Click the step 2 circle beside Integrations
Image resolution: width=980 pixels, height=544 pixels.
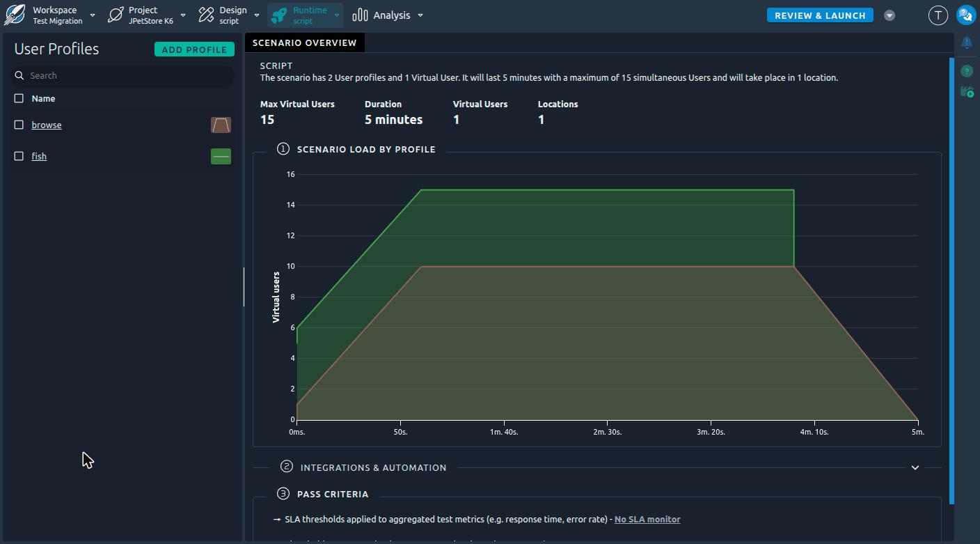click(x=286, y=467)
